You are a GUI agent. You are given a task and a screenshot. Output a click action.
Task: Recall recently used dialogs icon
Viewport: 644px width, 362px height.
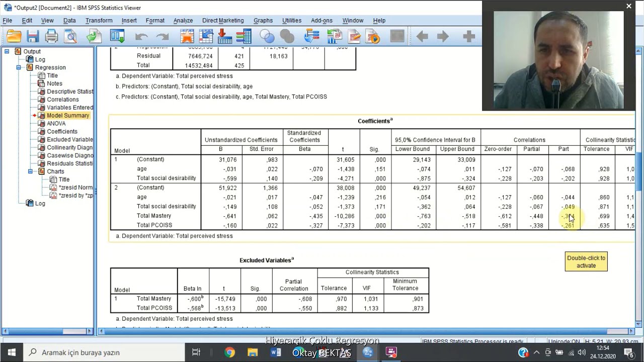117,36
